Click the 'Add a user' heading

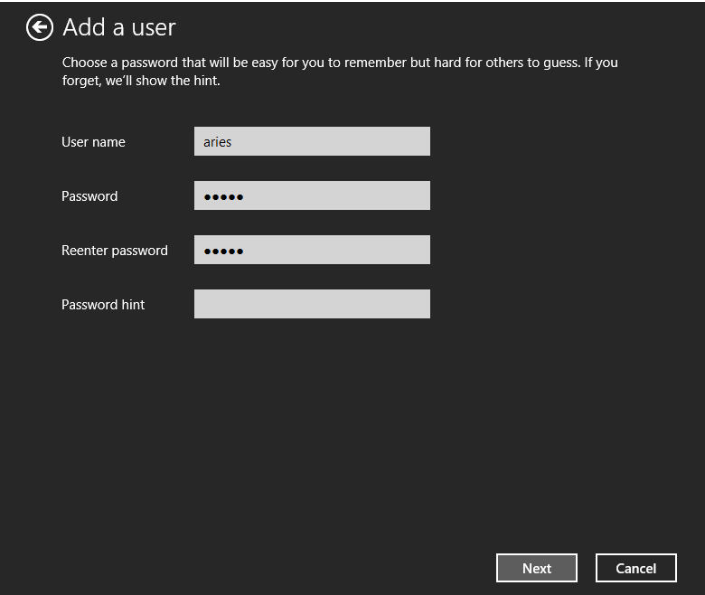(119, 27)
